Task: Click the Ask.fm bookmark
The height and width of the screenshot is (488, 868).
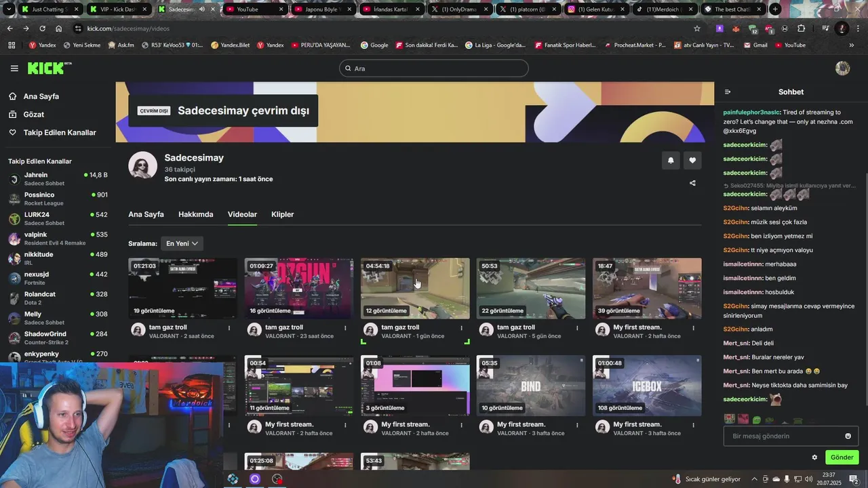Action: coord(121,45)
